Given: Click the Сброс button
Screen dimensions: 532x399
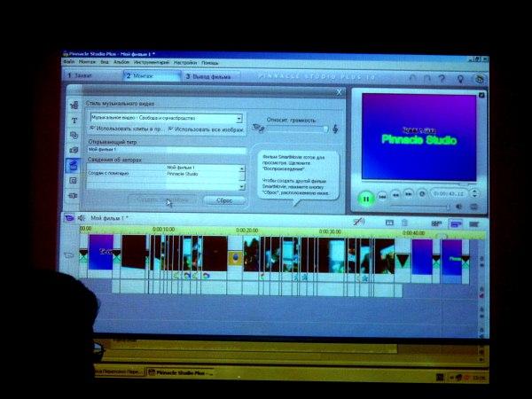Looking at the screenshot, I should 224,200.
